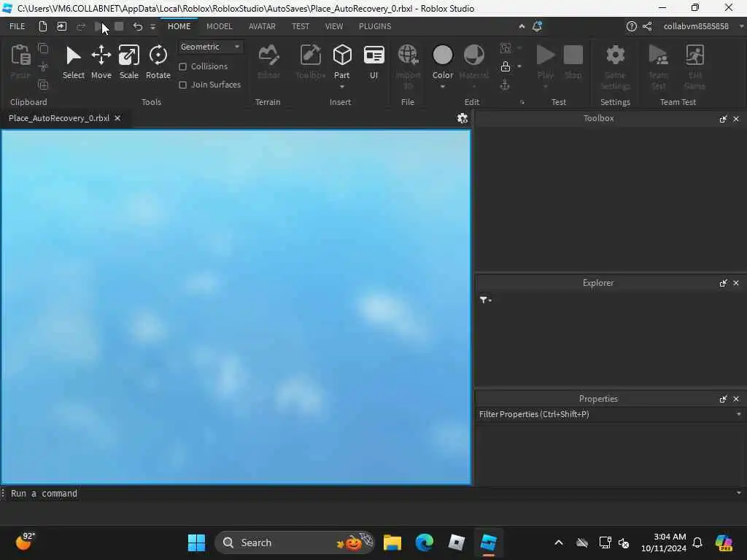This screenshot has width=747, height=560.
Task: Open File Explorer from the taskbar
Action: (x=392, y=542)
